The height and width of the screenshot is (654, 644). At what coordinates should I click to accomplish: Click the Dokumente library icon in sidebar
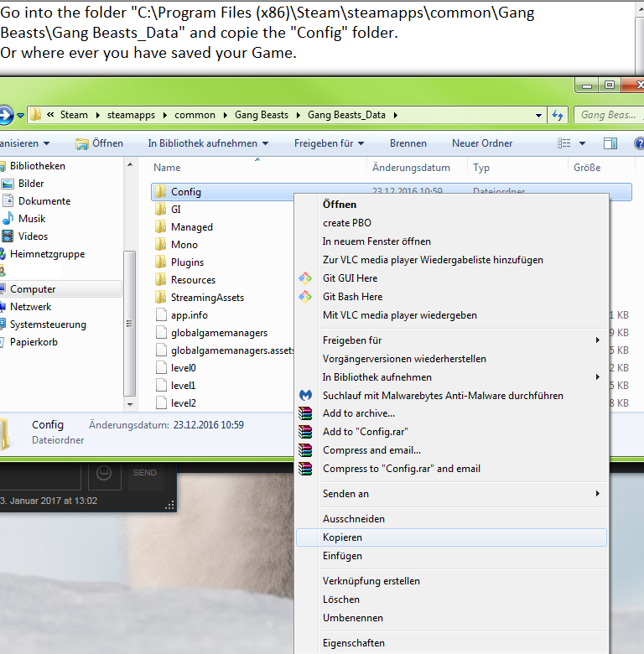8,201
